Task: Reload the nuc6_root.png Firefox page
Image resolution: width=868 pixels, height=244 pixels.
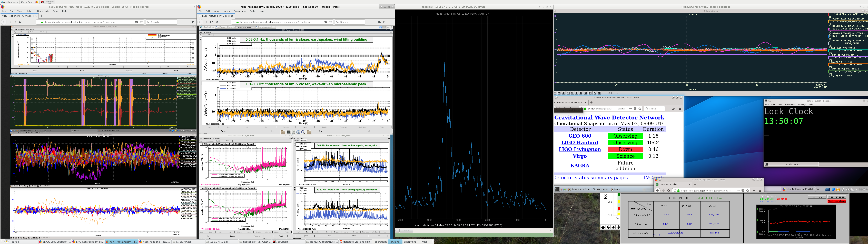Action: [15, 22]
